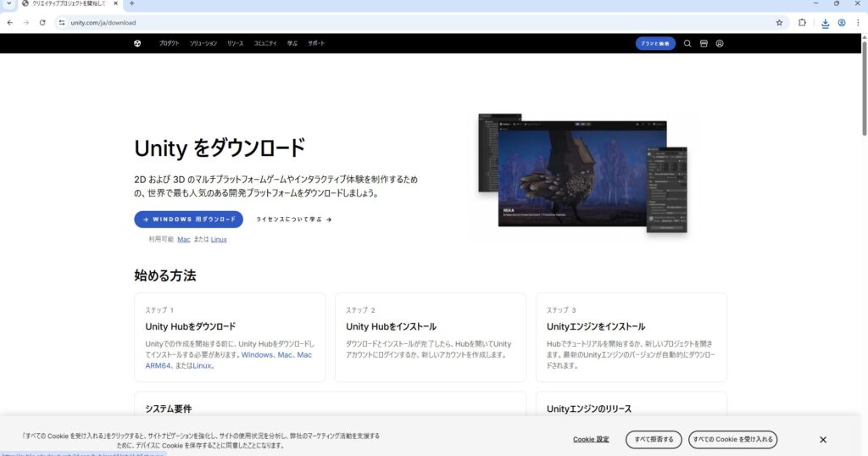View site information icon in address bar
The width and height of the screenshot is (868, 456).
pyautogui.click(x=61, y=23)
